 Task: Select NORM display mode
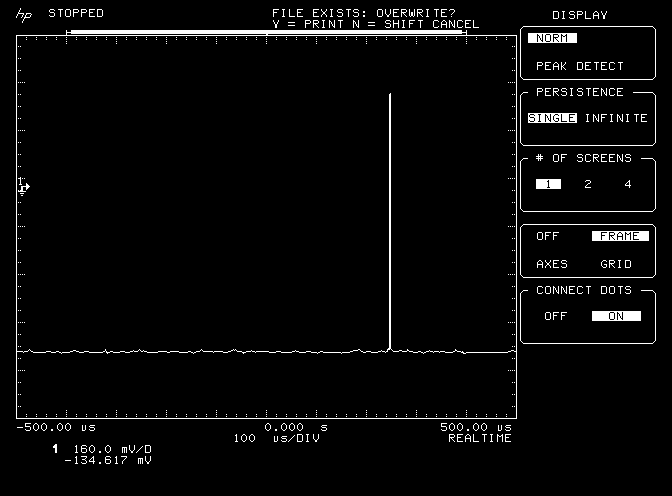click(x=552, y=38)
